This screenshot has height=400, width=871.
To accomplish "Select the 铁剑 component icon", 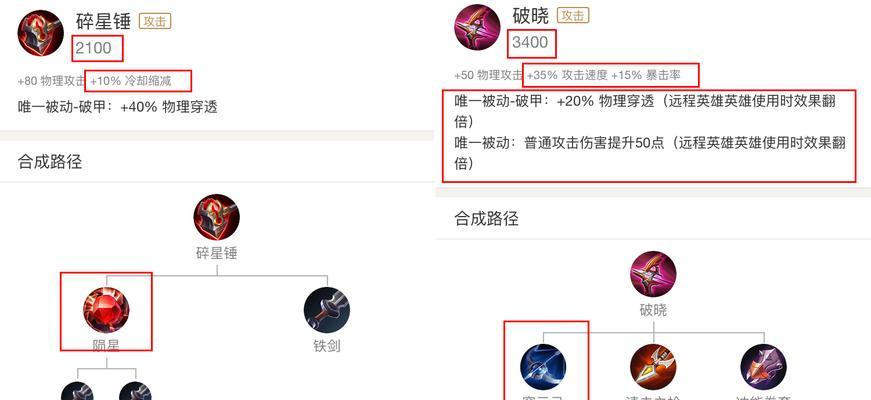I will click(x=327, y=310).
